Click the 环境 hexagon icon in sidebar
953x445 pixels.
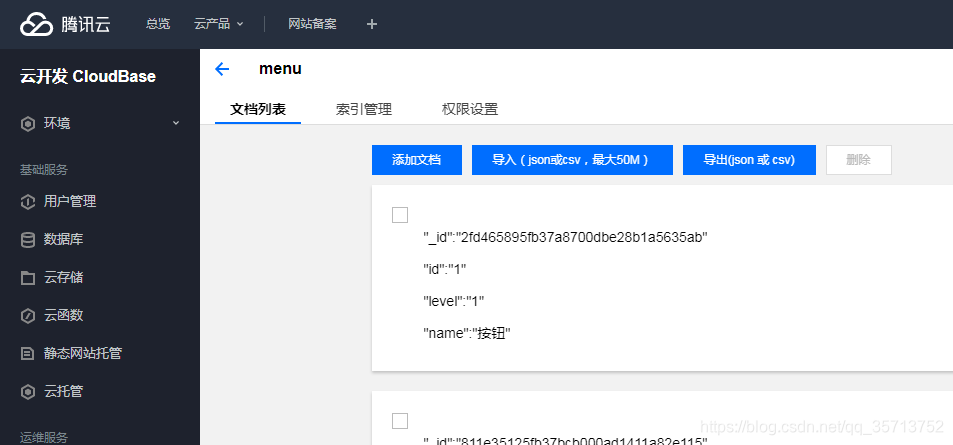[x=28, y=124]
